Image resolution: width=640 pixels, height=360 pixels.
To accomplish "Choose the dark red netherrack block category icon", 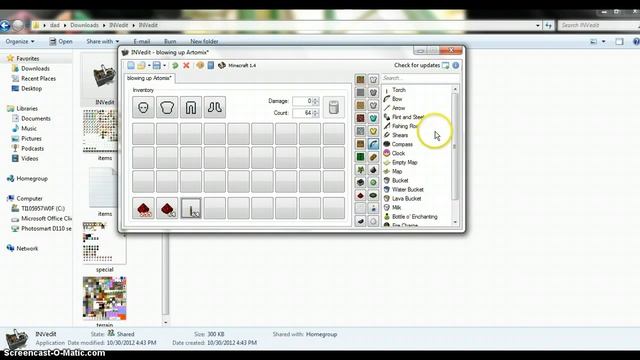I will point(360,118).
